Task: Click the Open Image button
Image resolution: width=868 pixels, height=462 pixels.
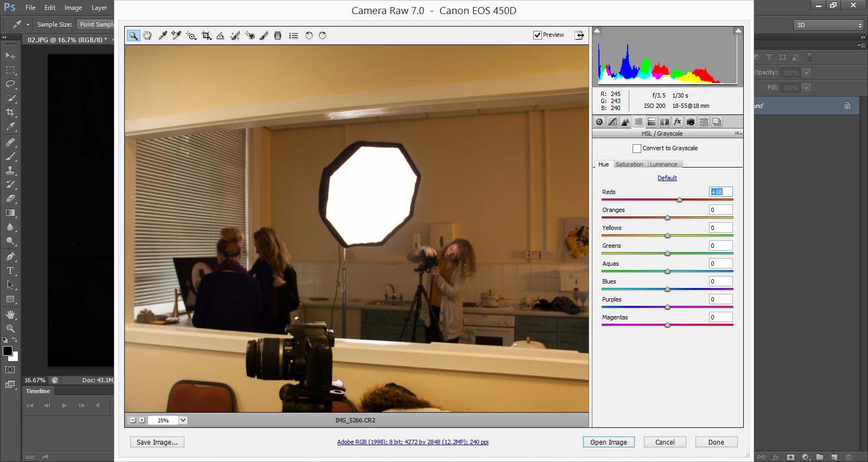Action: pyautogui.click(x=608, y=442)
